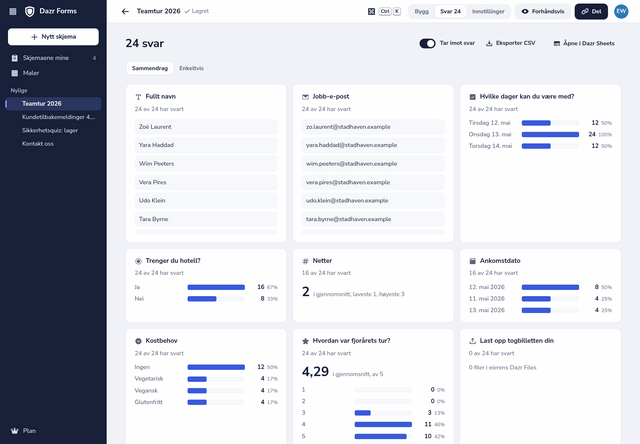The height and width of the screenshot is (444, 640).
Task: Open the Teamtur 2026 sidebar item
Action: click(x=53, y=104)
